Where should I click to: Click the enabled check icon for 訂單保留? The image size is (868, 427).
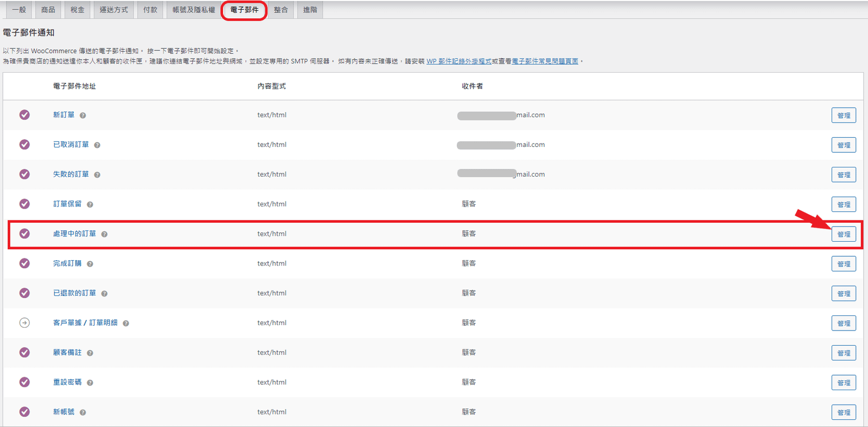[x=24, y=204]
